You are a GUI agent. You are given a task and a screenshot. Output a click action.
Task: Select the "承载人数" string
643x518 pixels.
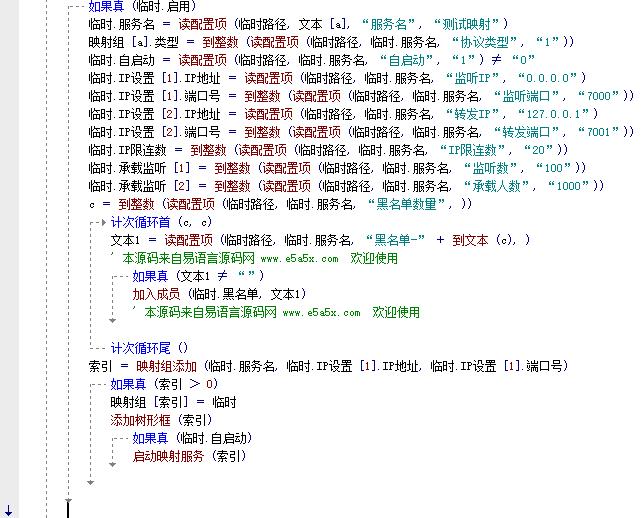pyautogui.click(x=496, y=186)
